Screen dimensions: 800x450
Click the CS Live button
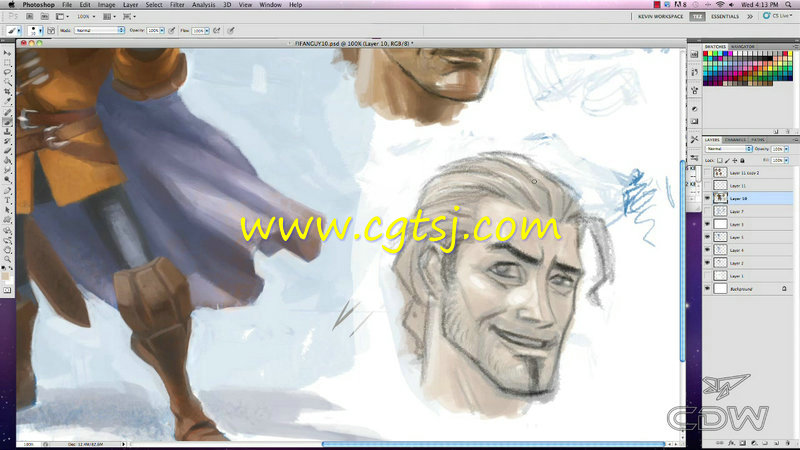[x=778, y=16]
